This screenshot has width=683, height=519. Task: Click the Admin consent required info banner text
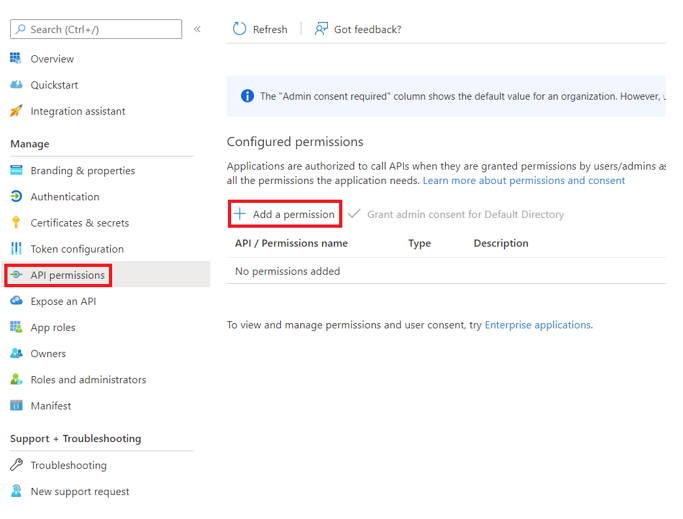(463, 96)
